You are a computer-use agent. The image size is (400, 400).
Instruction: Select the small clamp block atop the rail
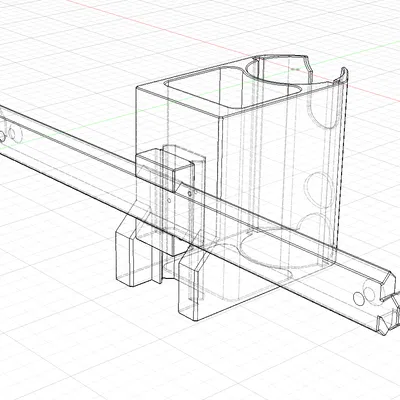click(165, 171)
